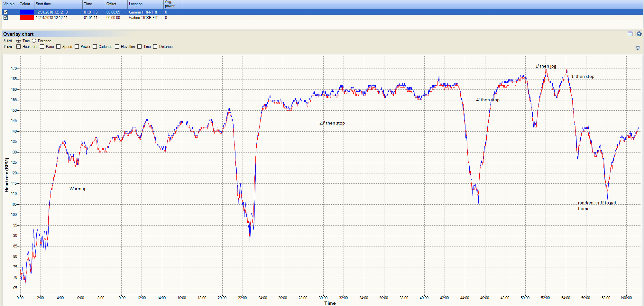Sort by the Colour column header
644x306 pixels.
[26, 4]
